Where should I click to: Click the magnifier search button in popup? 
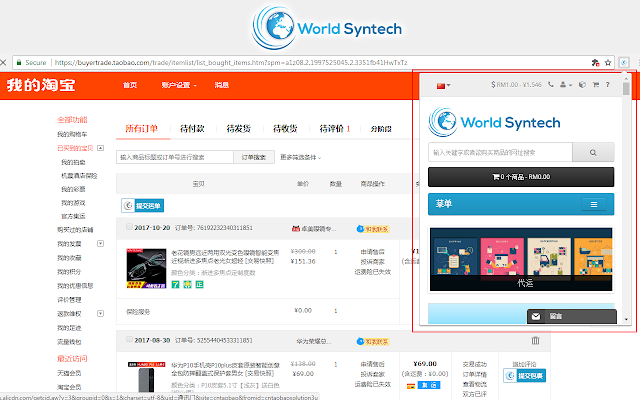[593, 152]
